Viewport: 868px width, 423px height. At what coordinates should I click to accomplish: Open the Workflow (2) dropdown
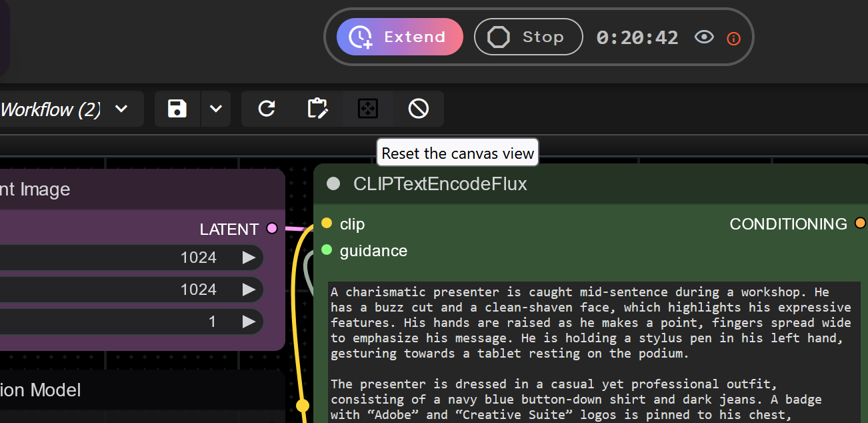(x=121, y=109)
